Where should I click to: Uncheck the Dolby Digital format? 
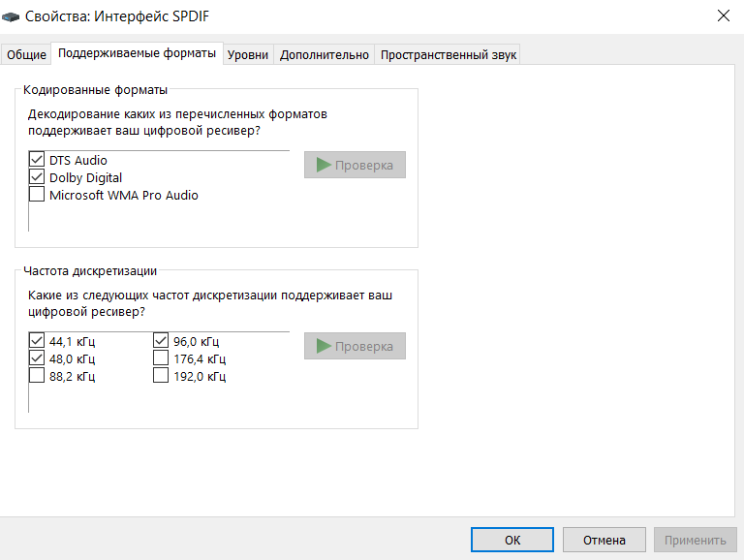[37, 177]
